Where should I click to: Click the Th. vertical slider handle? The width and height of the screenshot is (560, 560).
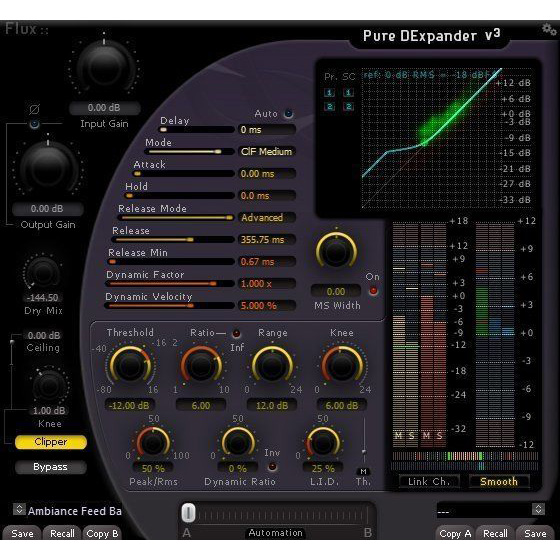point(364,452)
